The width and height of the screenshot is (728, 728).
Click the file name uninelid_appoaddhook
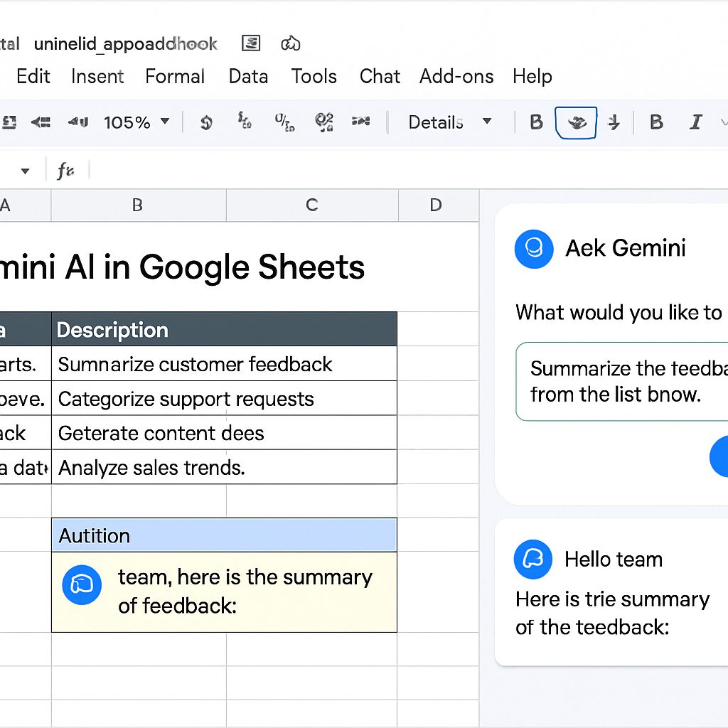pos(125,44)
